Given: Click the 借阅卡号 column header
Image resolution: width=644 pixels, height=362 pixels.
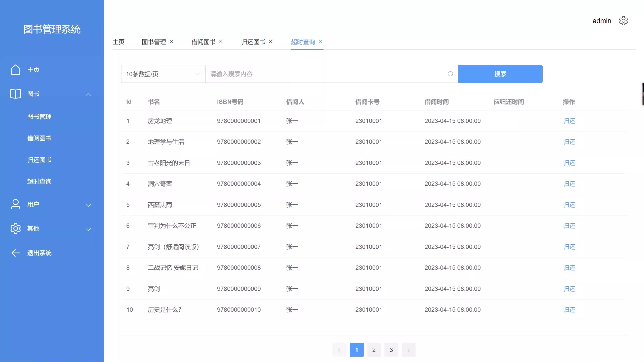Looking at the screenshot, I should click(x=367, y=102).
